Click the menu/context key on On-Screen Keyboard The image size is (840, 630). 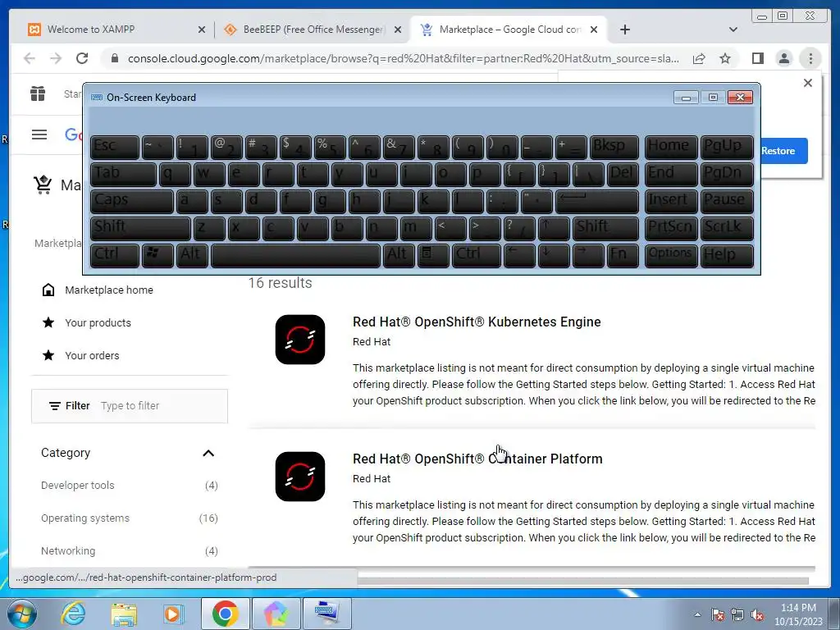433,255
